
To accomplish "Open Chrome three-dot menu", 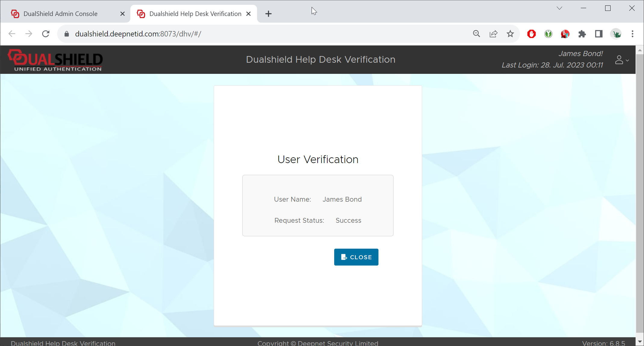I will click(632, 34).
